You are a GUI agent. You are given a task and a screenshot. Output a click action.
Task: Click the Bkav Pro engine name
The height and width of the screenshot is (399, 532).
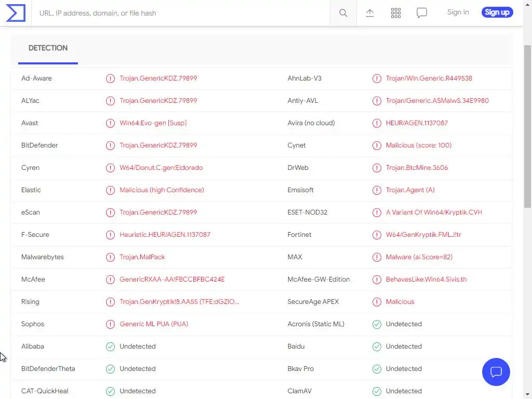point(301,368)
